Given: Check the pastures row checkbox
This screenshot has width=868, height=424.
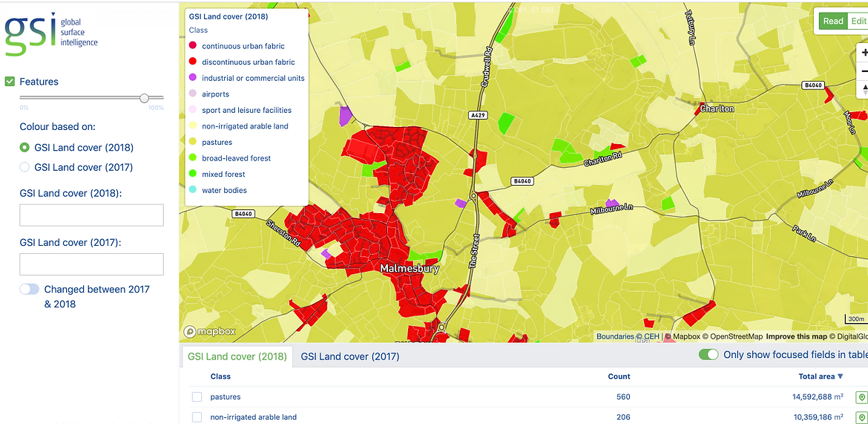Looking at the screenshot, I should point(197,397).
